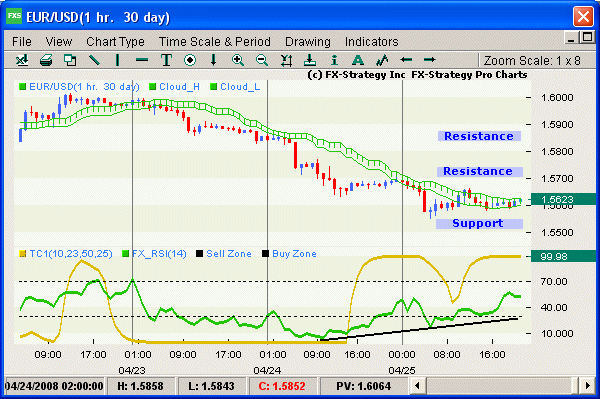Open the chart info icon
Viewport: 600px width, 399px height.
click(334, 60)
